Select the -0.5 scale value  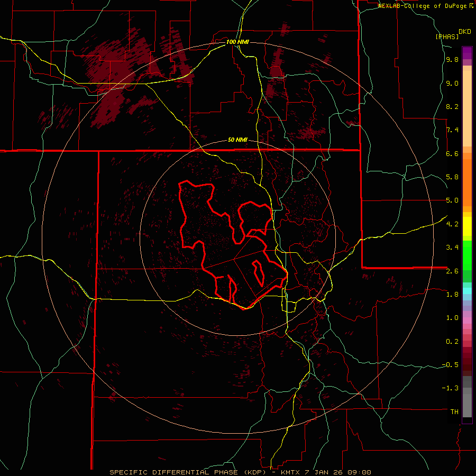point(450,364)
